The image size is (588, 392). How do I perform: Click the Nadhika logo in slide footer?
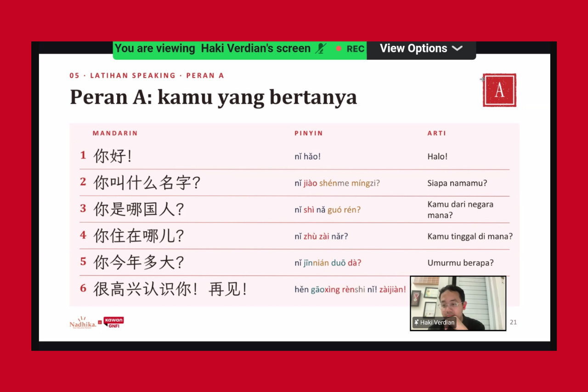point(83,322)
